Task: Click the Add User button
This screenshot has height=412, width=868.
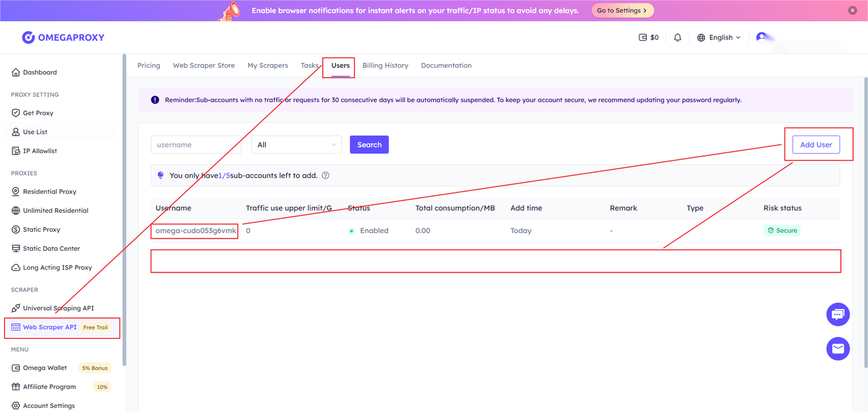Action: (816, 145)
